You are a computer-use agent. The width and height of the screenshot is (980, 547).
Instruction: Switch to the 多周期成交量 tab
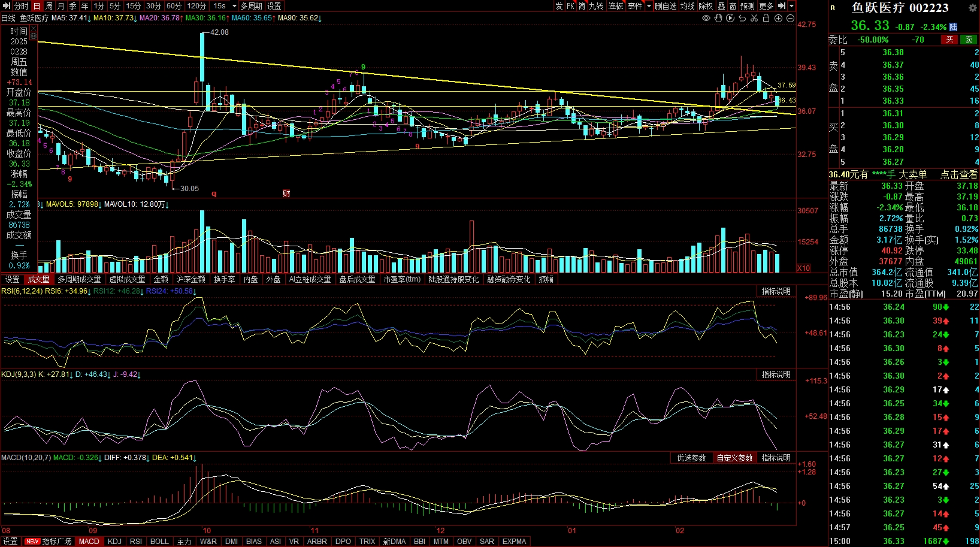coord(79,279)
